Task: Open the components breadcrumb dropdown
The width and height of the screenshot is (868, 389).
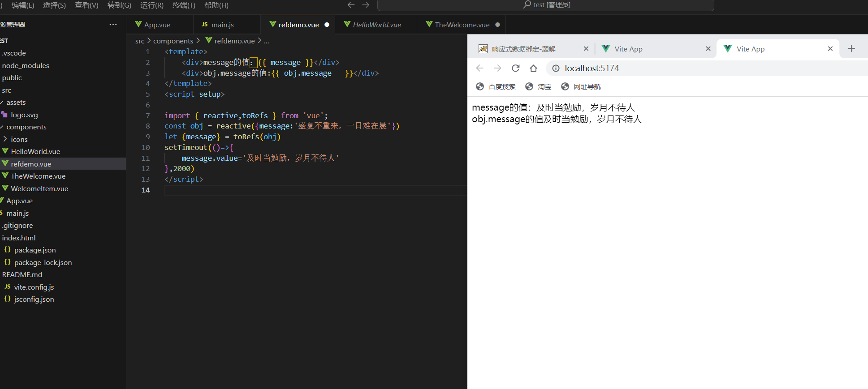Action: point(173,41)
